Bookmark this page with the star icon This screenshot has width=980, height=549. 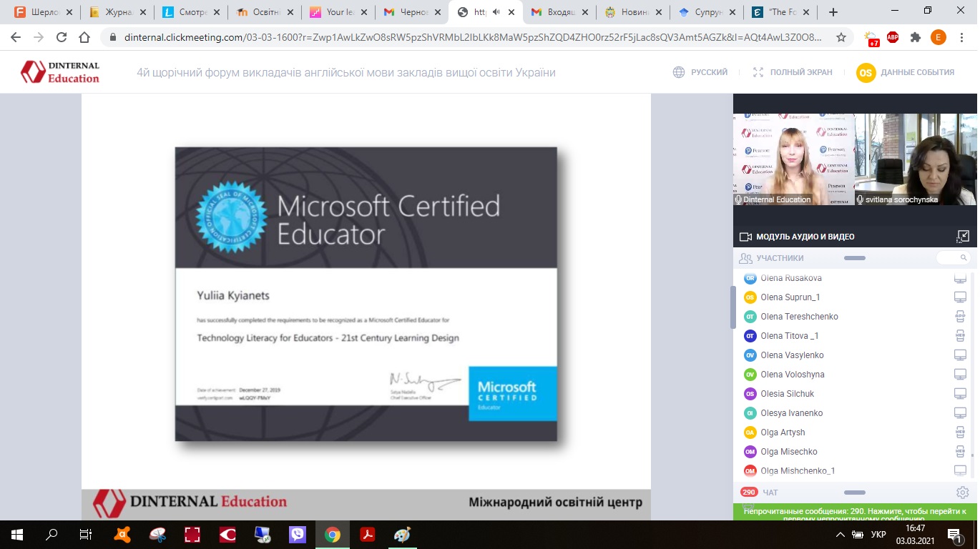(841, 38)
